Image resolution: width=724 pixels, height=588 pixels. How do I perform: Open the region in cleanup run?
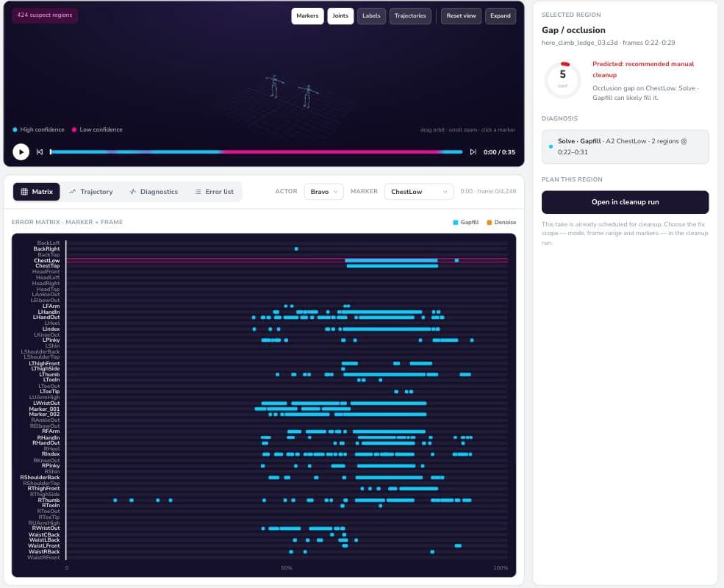625,202
